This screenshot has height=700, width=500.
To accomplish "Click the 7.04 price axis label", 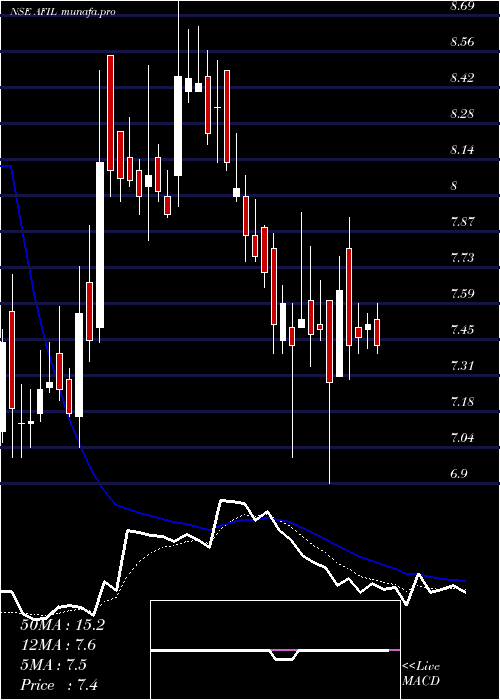I will pyautogui.click(x=462, y=438).
